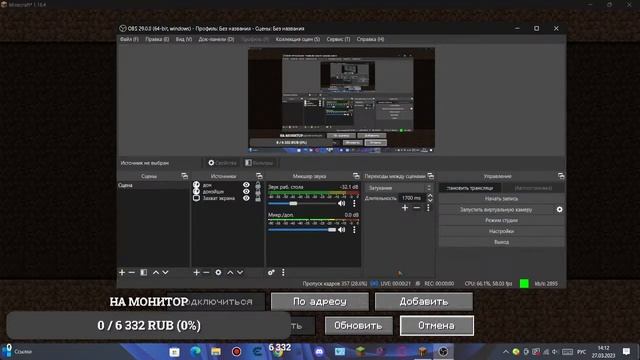Add a new scene with the plus icon
The height and width of the screenshot is (360, 640).
pos(122,272)
